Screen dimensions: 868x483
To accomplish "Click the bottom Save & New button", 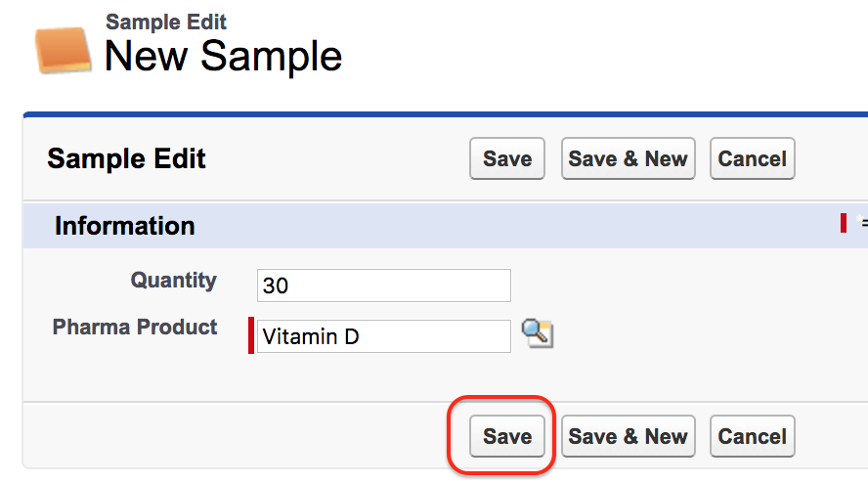I will point(628,436).
